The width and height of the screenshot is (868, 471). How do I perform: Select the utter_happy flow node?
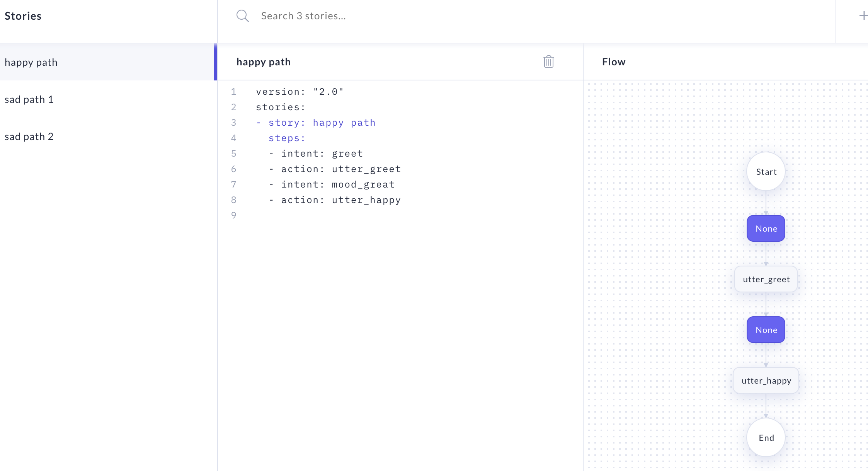click(x=766, y=381)
